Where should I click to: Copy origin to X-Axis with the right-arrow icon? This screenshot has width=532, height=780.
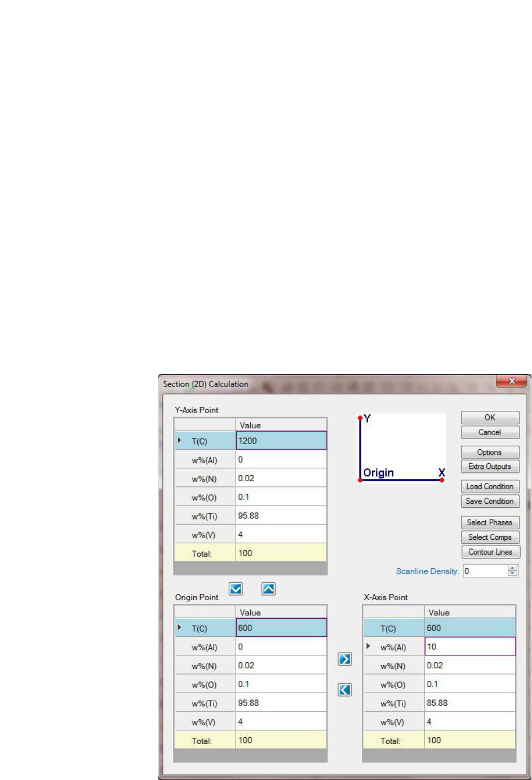[x=345, y=659]
